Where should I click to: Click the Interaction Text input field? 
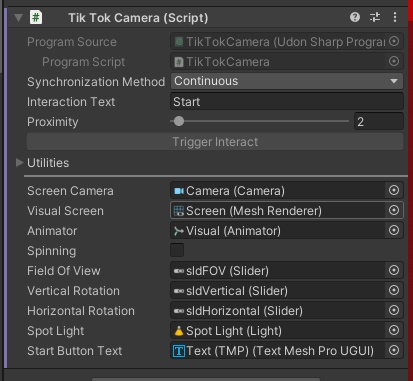(x=287, y=101)
